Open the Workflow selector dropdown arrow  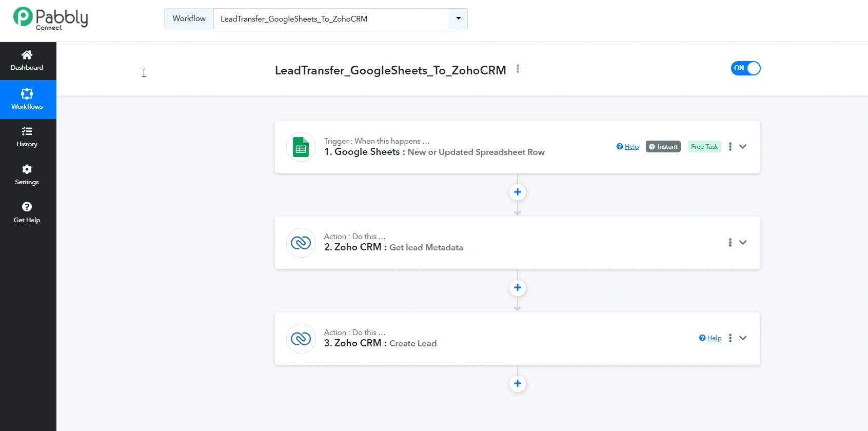(x=458, y=18)
